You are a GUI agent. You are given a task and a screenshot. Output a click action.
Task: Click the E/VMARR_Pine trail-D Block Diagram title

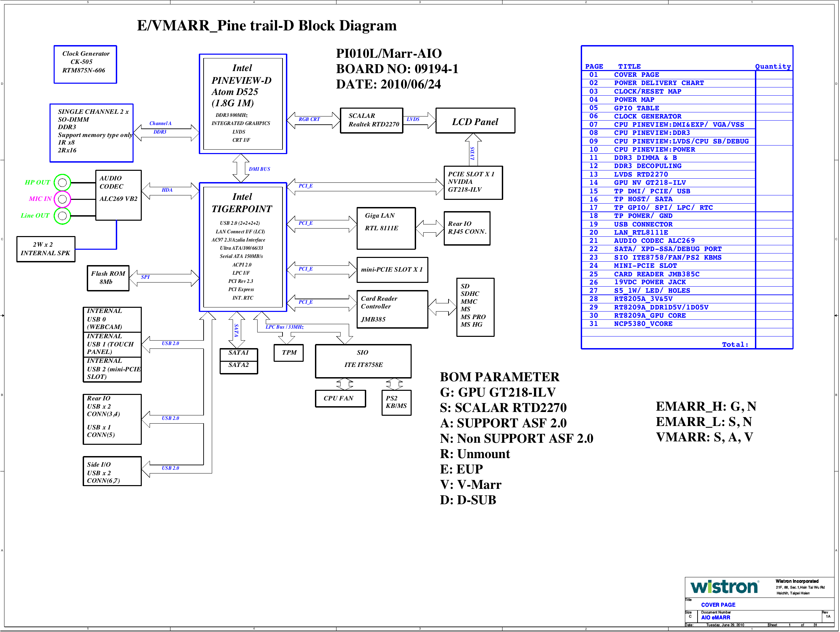tap(266, 26)
